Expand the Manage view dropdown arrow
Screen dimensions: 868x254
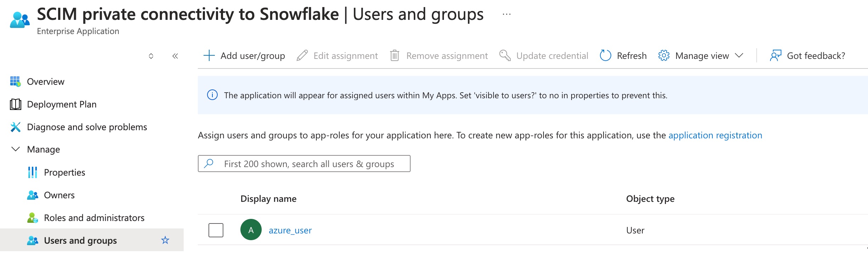[x=739, y=56]
